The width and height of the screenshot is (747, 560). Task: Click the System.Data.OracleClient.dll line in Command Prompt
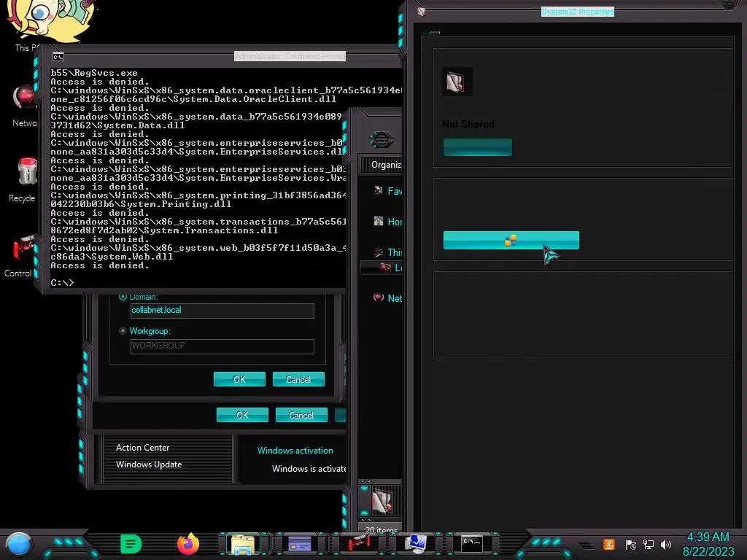(193, 99)
